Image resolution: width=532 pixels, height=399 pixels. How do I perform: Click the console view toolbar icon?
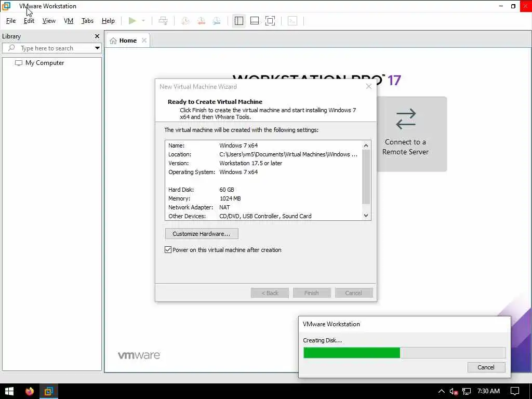point(292,21)
